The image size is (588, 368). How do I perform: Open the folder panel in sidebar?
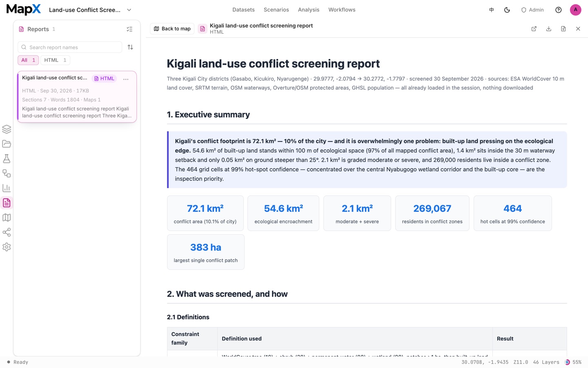(x=7, y=144)
